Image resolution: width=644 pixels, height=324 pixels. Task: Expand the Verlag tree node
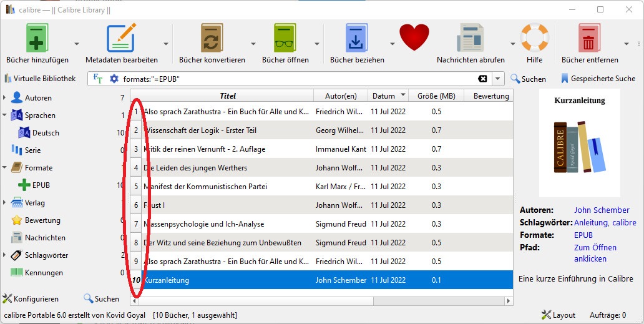[x=4, y=203]
